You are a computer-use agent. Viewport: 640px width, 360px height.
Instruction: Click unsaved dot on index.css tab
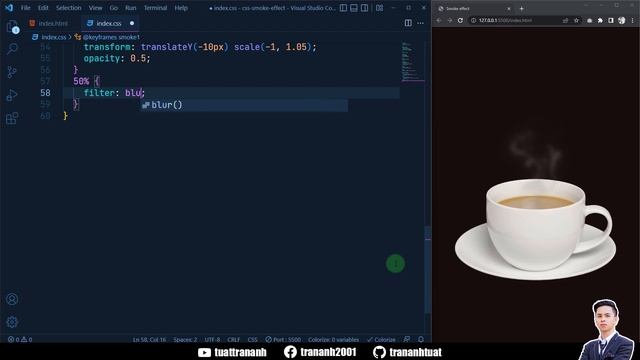pyautogui.click(x=132, y=23)
